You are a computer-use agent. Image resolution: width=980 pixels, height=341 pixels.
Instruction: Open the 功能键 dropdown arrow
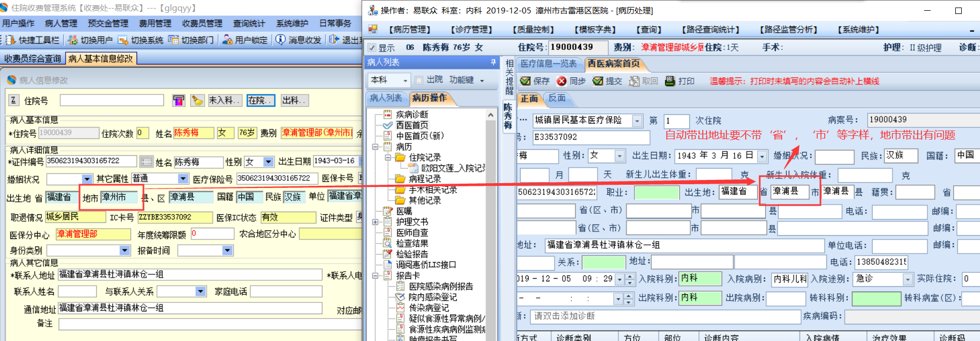482,81
